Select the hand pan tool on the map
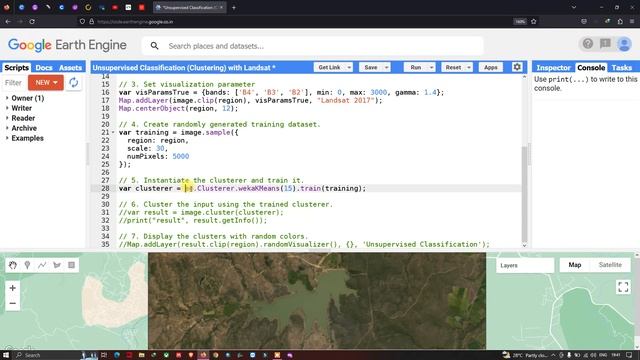 tap(13, 265)
